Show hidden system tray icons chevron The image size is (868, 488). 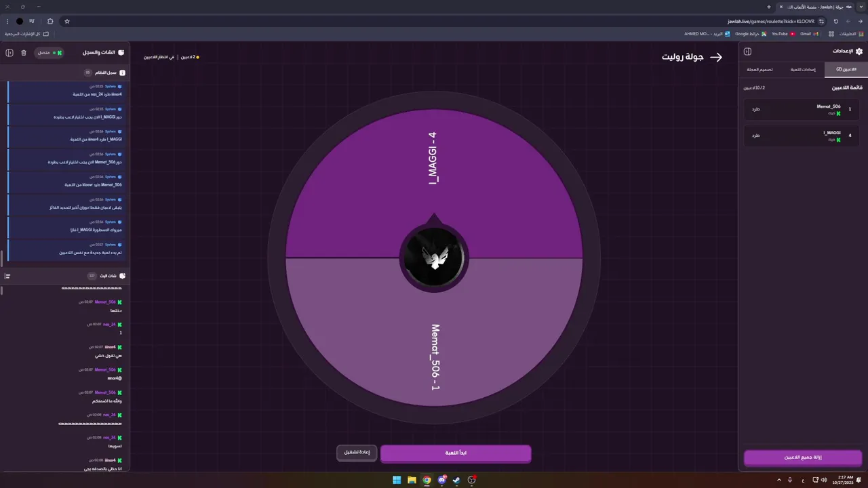pyautogui.click(x=778, y=480)
